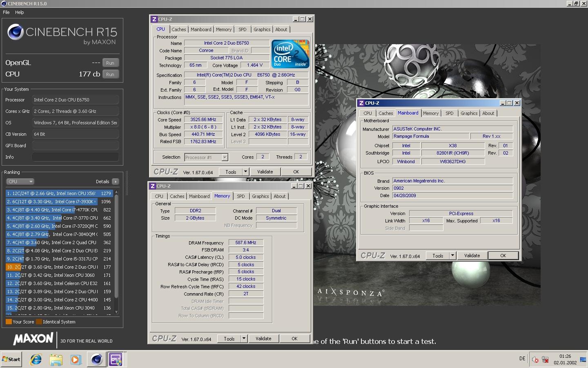
Task: Run the CPU benchmark test
Action: tap(110, 74)
